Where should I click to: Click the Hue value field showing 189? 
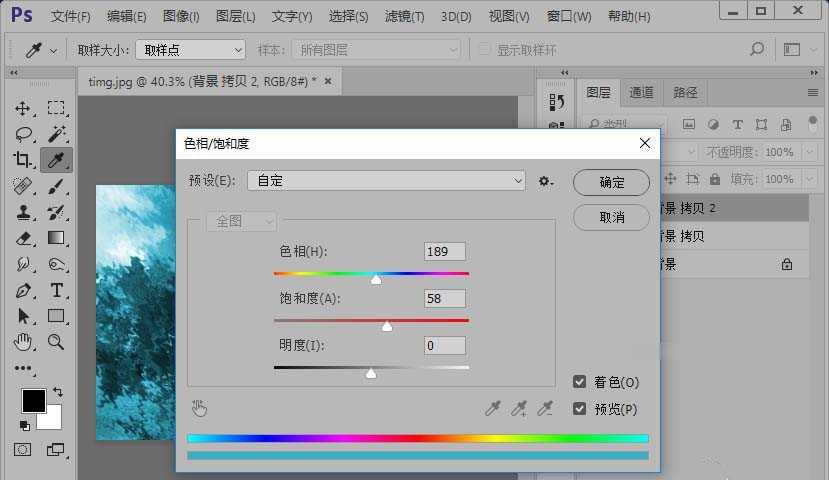pyautogui.click(x=445, y=252)
